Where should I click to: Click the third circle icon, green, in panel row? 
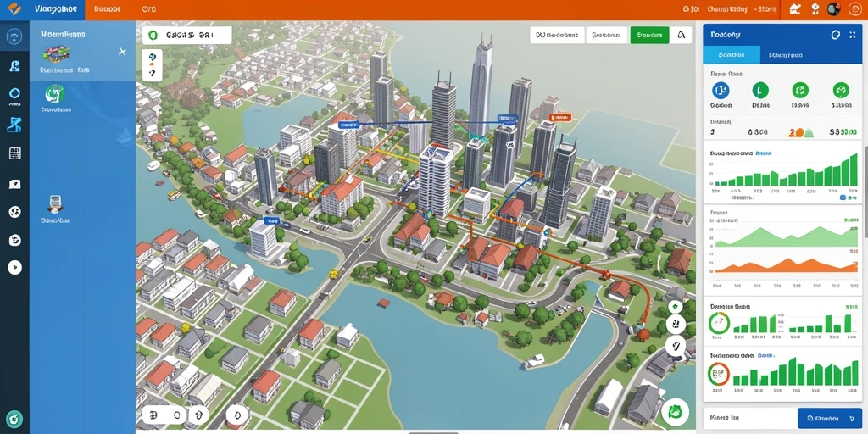point(800,90)
